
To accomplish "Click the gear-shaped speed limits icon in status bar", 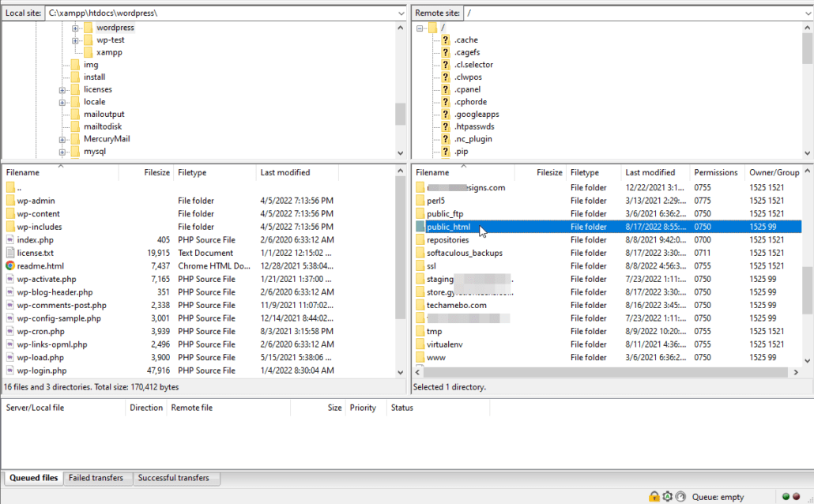I will (668, 497).
